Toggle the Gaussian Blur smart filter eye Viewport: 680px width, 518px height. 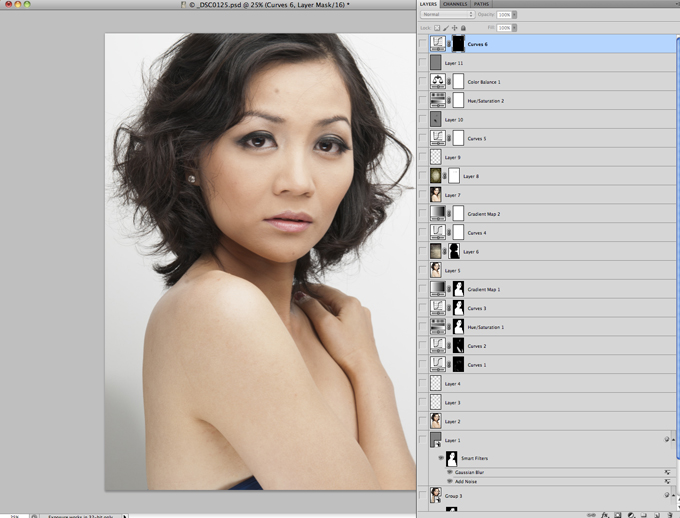click(448, 471)
